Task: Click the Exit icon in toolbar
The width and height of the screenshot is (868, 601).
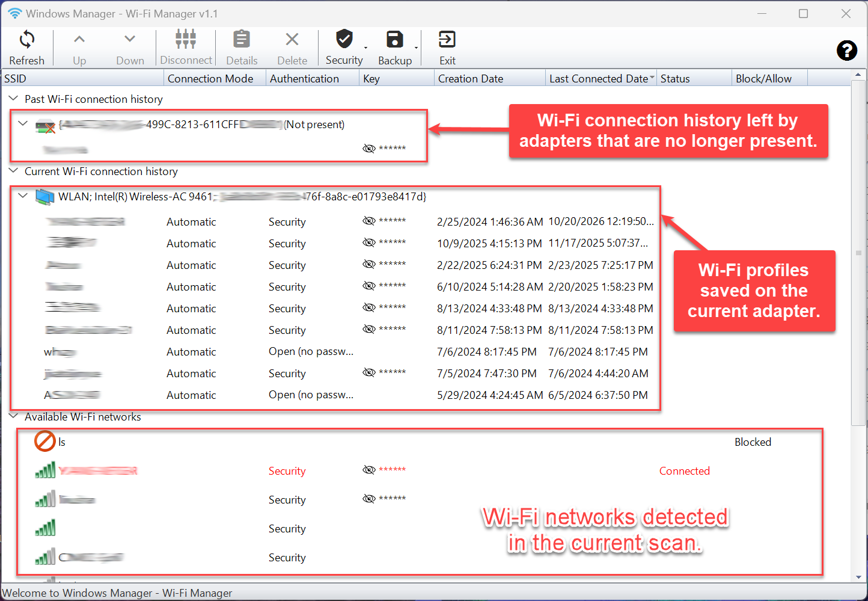Action: [447, 39]
